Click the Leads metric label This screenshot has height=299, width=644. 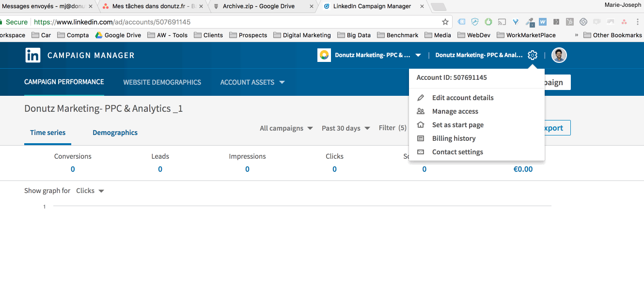click(160, 156)
